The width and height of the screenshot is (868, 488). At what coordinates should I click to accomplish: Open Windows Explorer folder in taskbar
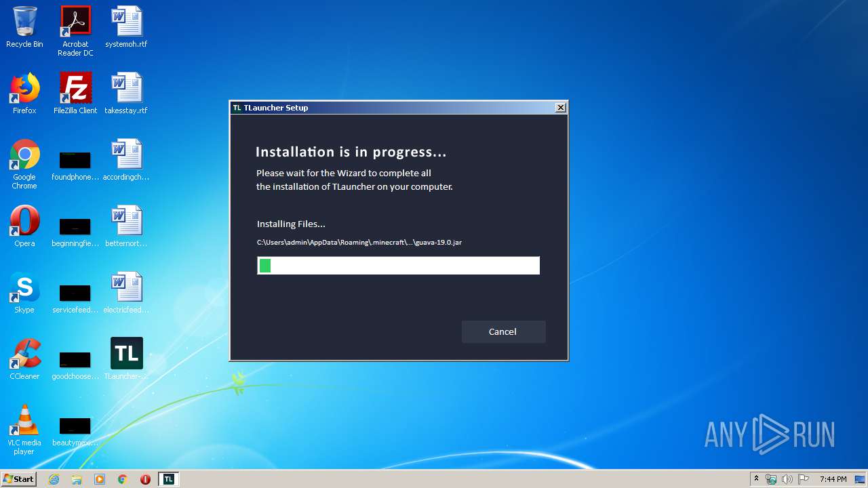pyautogui.click(x=77, y=479)
